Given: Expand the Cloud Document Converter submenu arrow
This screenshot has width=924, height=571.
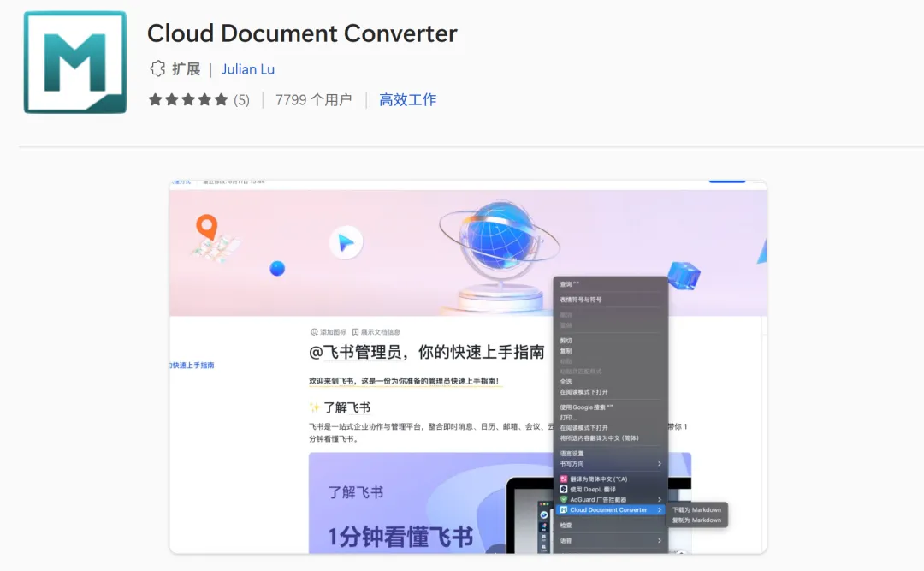Looking at the screenshot, I should point(660,509).
